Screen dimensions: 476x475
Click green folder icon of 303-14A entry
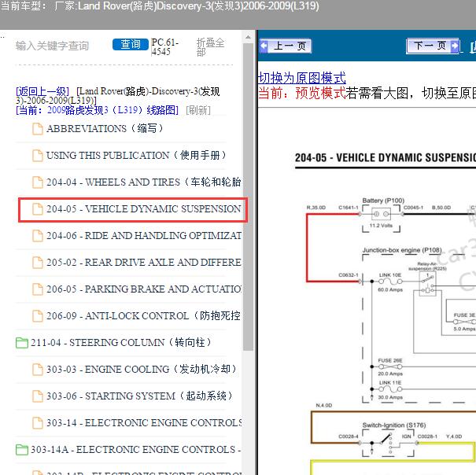point(22,450)
